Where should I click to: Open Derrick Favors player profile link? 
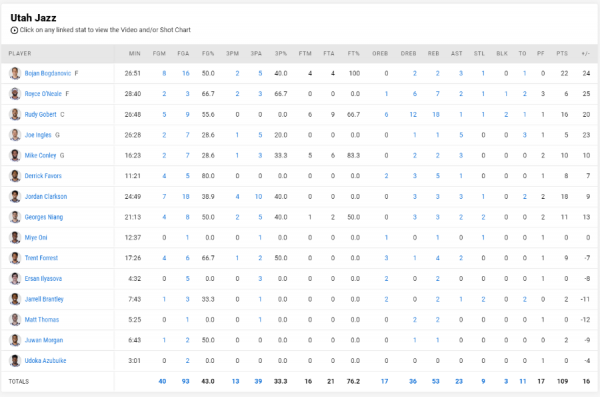[x=43, y=176]
